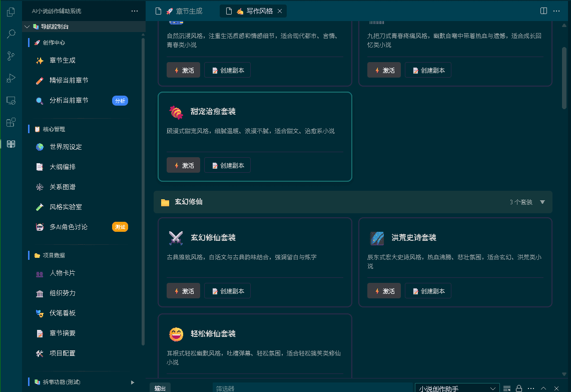Toggle the lock icon in the output panel
The height and width of the screenshot is (392, 571).
(x=519, y=388)
